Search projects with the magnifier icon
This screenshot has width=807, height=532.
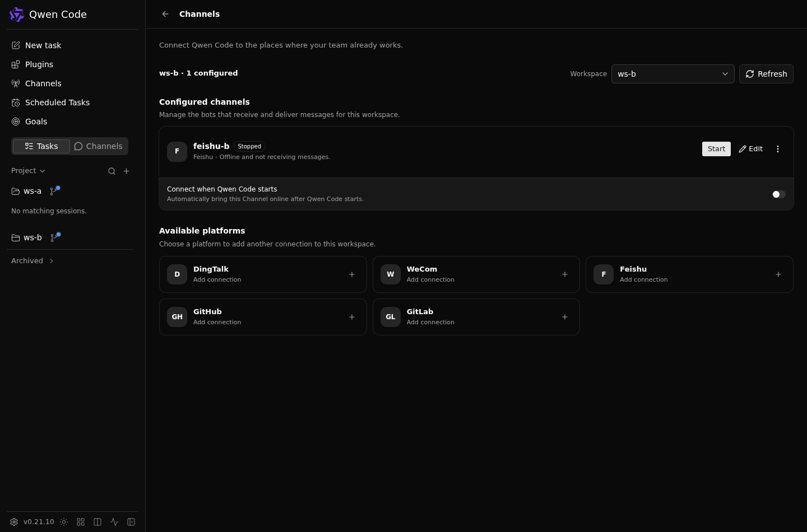(112, 171)
